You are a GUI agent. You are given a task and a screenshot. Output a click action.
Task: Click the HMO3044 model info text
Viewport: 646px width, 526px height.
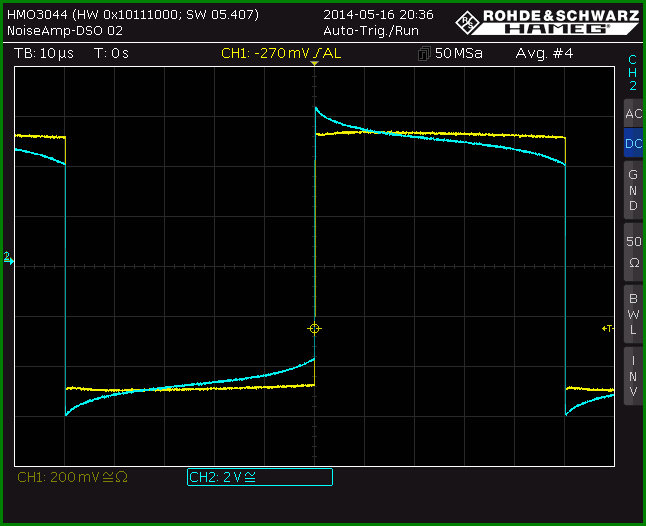click(133, 15)
